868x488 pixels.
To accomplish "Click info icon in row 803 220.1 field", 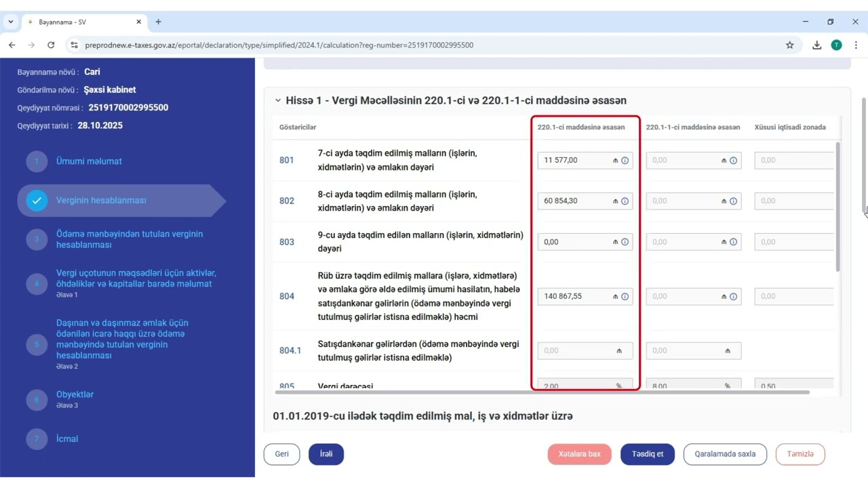I will (625, 242).
